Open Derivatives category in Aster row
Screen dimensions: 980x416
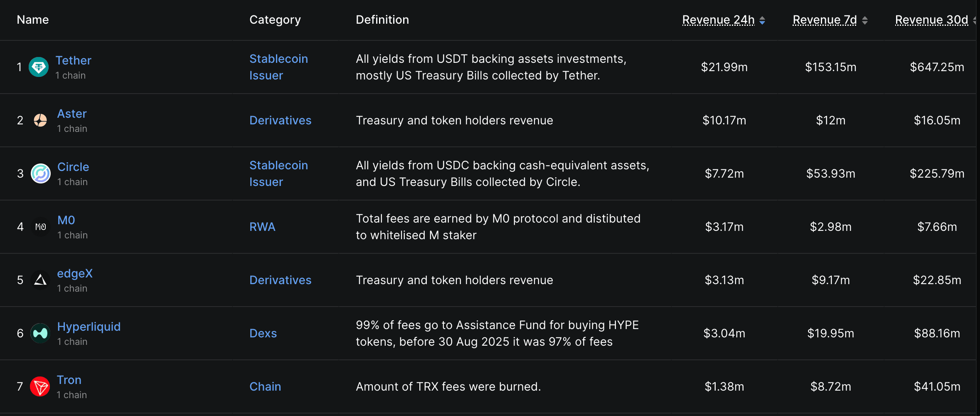point(280,120)
